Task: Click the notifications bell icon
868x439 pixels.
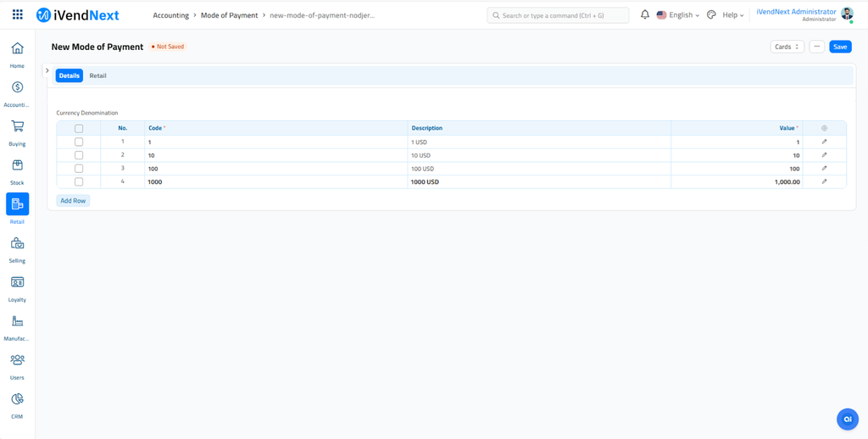Action: click(x=645, y=15)
